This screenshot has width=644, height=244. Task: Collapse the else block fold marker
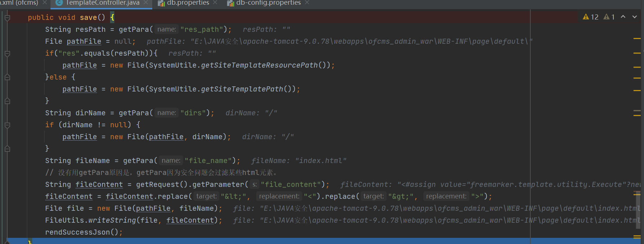7,77
